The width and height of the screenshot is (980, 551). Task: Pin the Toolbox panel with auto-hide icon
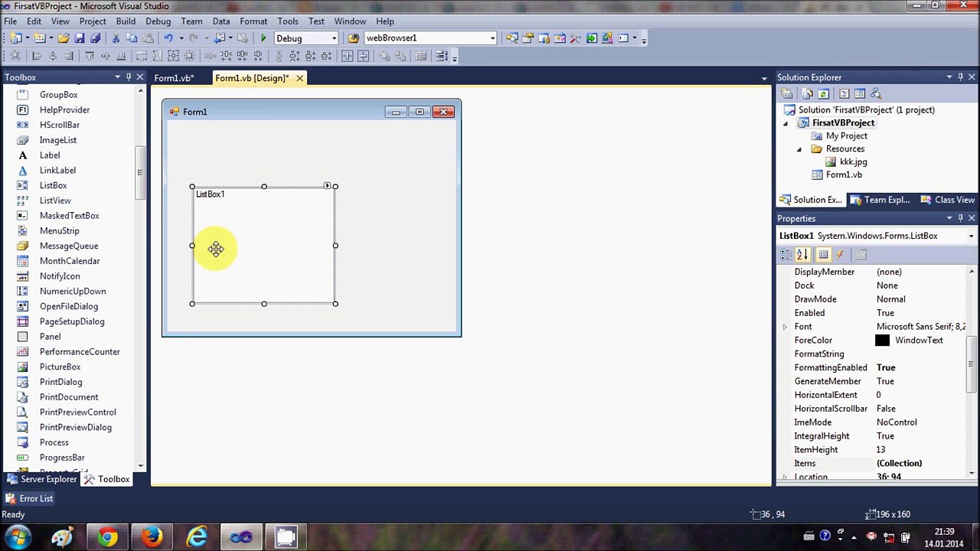(129, 77)
